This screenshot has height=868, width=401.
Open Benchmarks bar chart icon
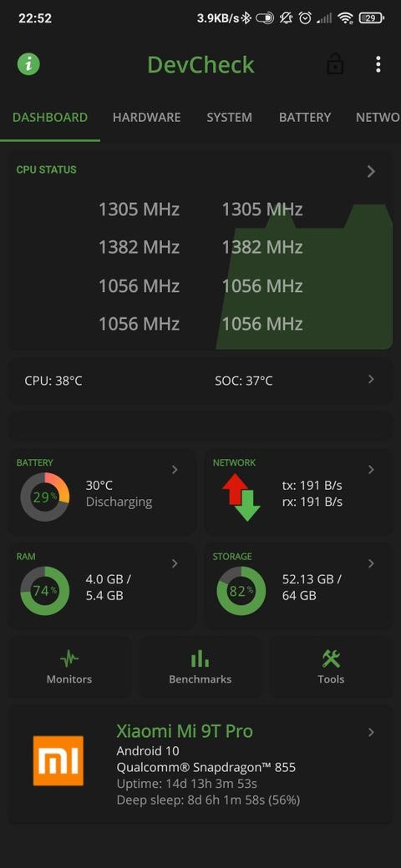click(200, 659)
